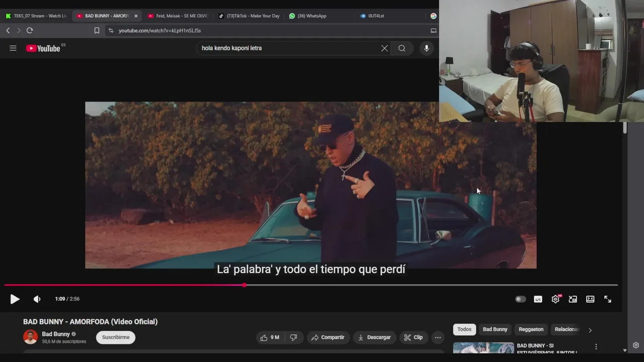Open more actions three-dot menu

438,337
